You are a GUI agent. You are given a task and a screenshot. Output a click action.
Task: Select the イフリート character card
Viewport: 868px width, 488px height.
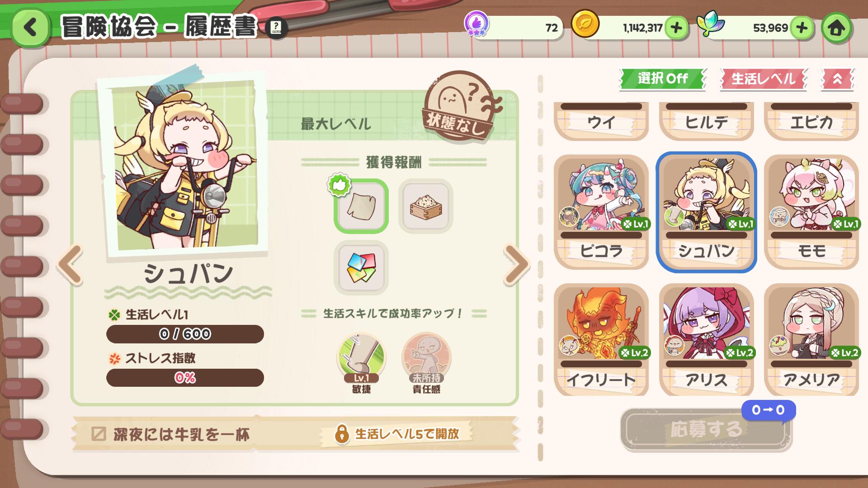(601, 340)
